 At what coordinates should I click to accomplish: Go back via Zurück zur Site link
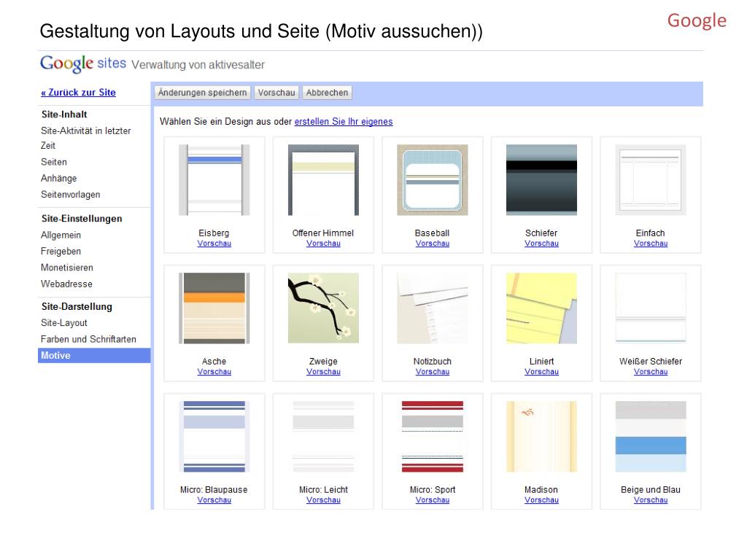[78, 93]
